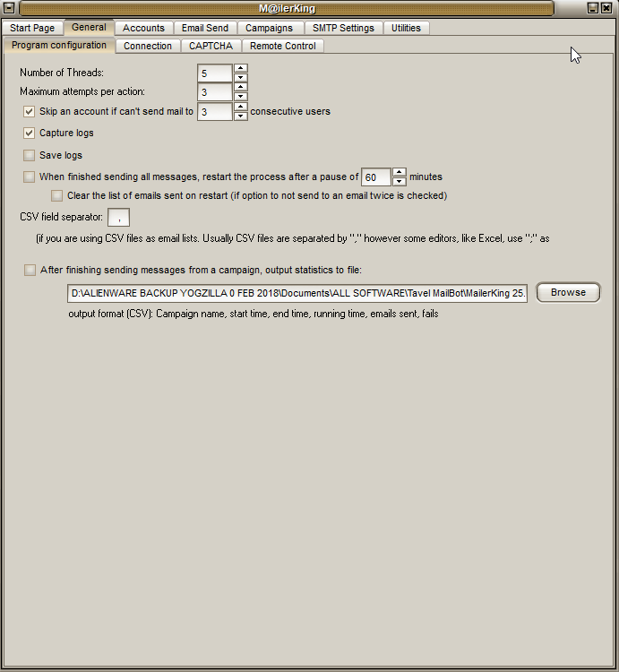Open the window system menu icon
This screenshot has width=619, height=672.
pyautogui.click(x=9, y=7)
